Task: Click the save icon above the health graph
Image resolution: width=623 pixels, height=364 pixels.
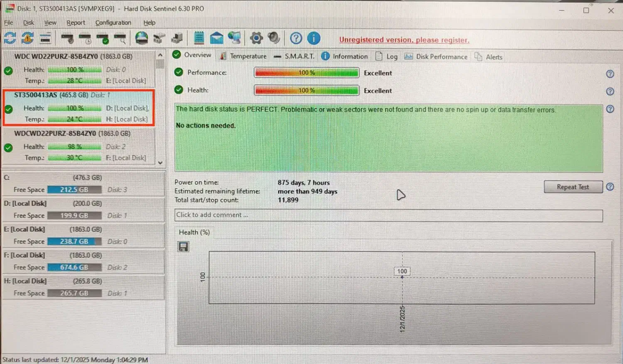Action: [183, 247]
